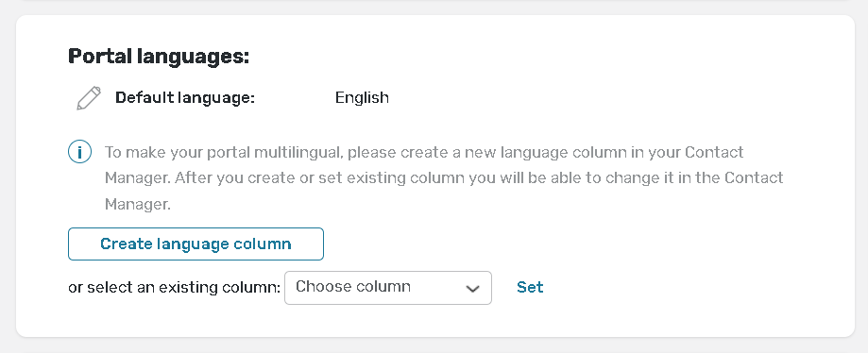
Task: Edit default language via the pencil icon
Action: pyautogui.click(x=89, y=98)
